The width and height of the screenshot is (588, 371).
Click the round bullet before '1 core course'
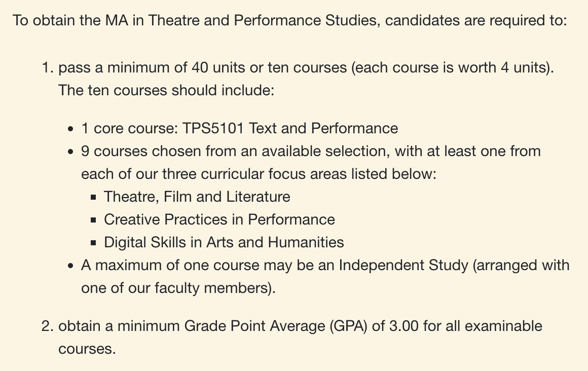pyautogui.click(x=71, y=129)
